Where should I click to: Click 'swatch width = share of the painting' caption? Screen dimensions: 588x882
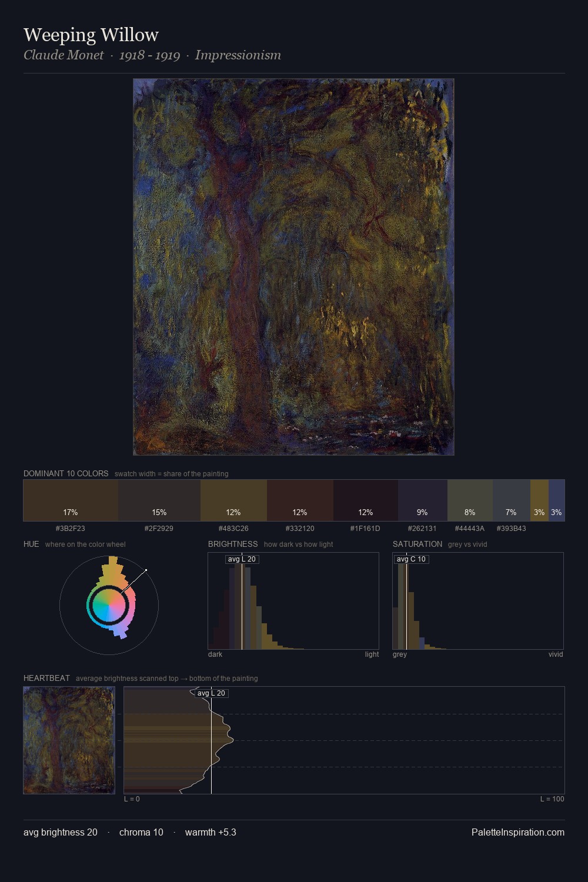pos(172,474)
